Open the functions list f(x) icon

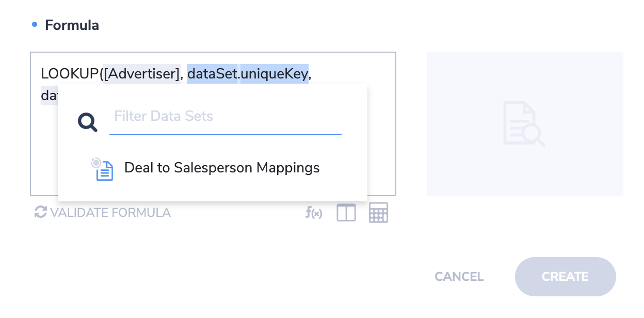[314, 213]
